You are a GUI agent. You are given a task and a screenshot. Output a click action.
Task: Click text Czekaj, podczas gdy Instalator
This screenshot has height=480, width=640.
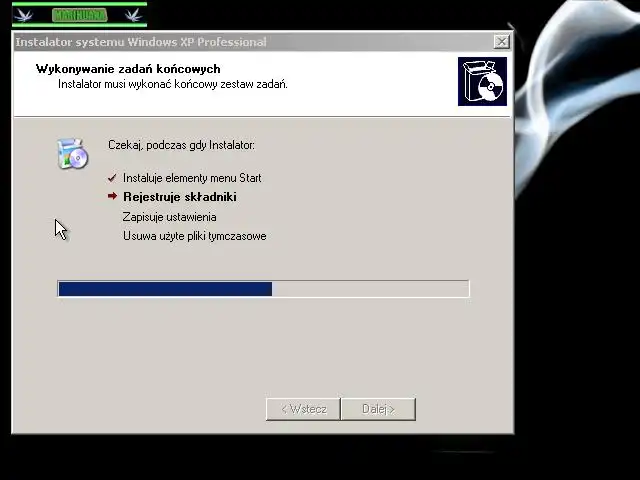pos(181,145)
